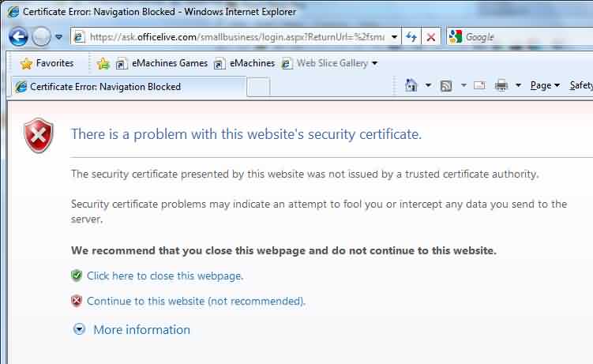Click the Home icon in command bar
The height and width of the screenshot is (364, 593).
click(411, 85)
